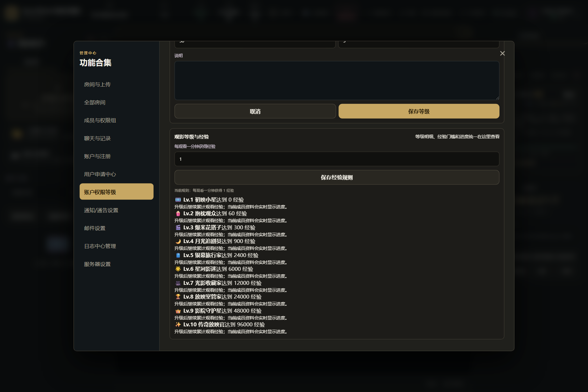Click the Lv.5 银幕旅行家 level icon
This screenshot has height=392, width=588.
[178, 255]
